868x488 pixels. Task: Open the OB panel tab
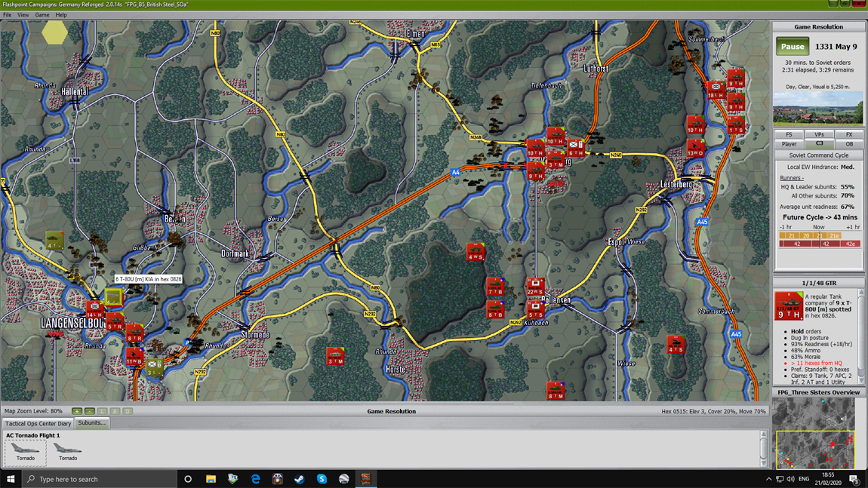point(848,144)
